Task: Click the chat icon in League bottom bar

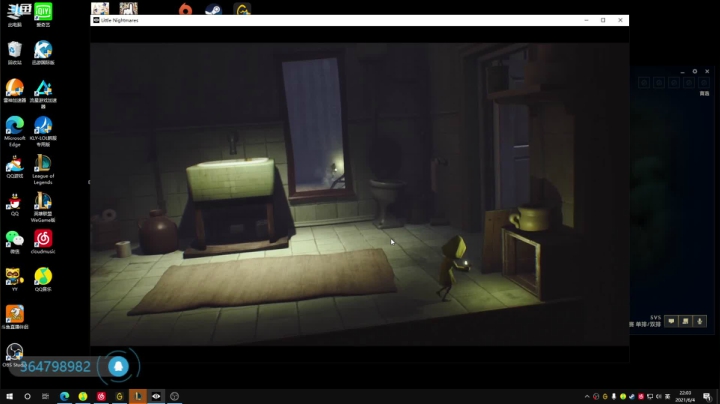Action: click(x=671, y=321)
